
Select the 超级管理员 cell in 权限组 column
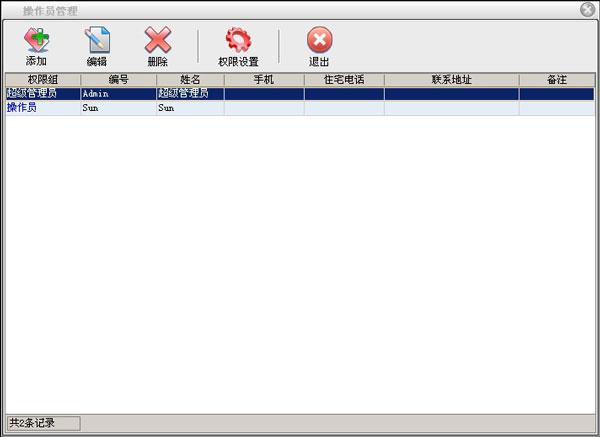pyautogui.click(x=43, y=93)
